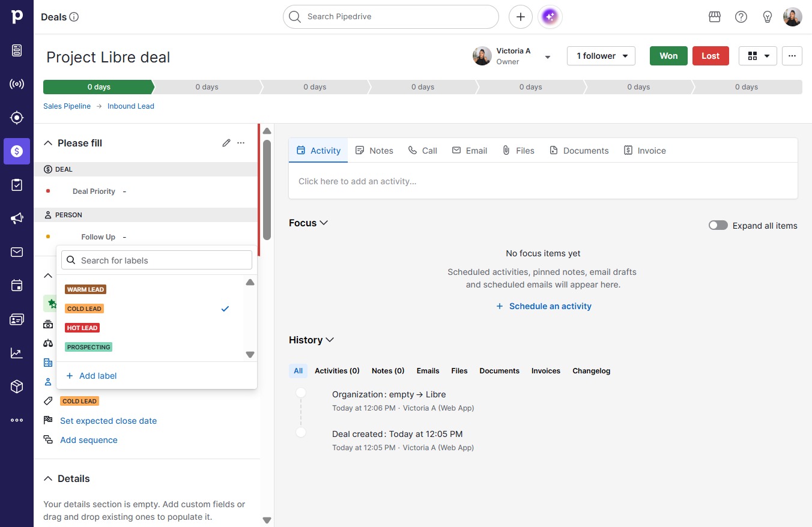This screenshot has height=527, width=812.
Task: Switch to the Activity tab
Action: click(318, 150)
